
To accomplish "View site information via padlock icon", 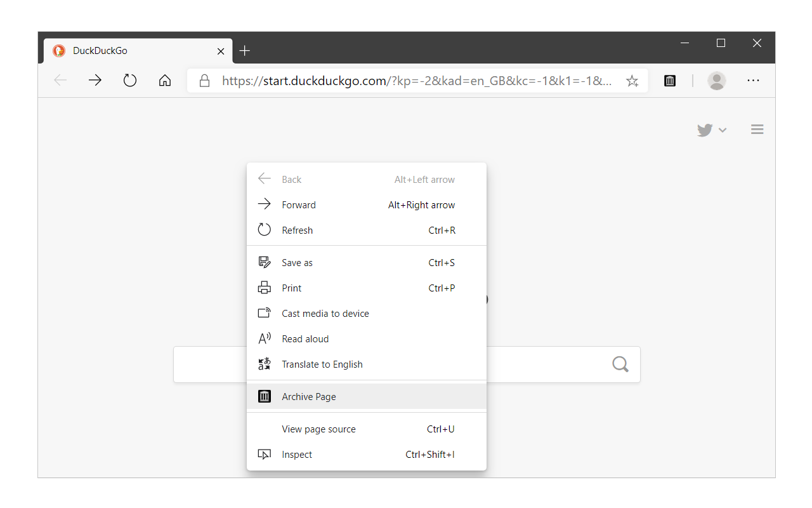I will 204,81.
